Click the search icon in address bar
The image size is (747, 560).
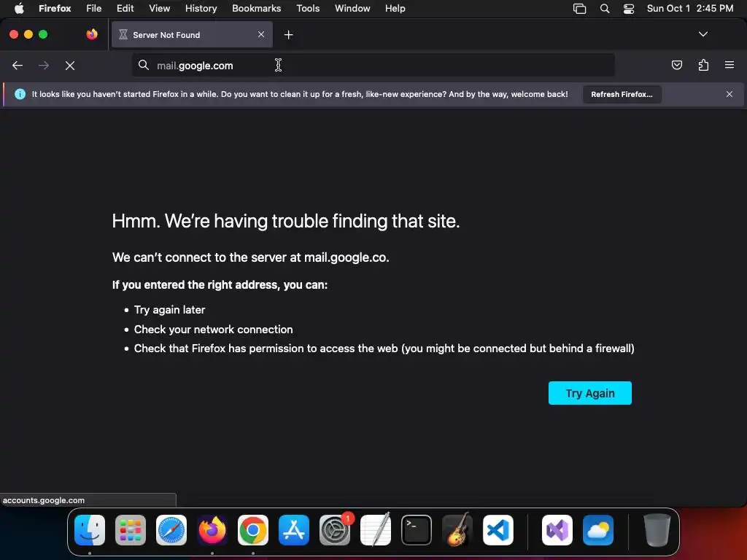point(144,65)
